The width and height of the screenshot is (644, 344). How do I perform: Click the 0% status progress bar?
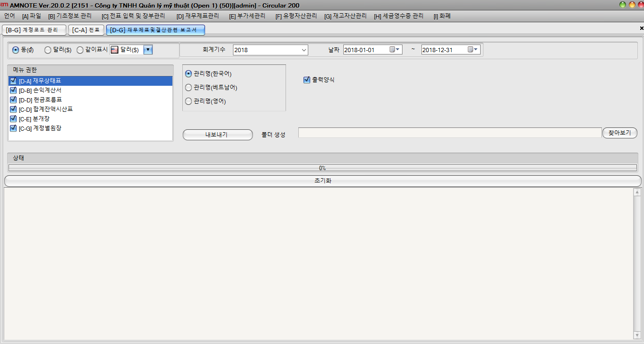point(322,168)
